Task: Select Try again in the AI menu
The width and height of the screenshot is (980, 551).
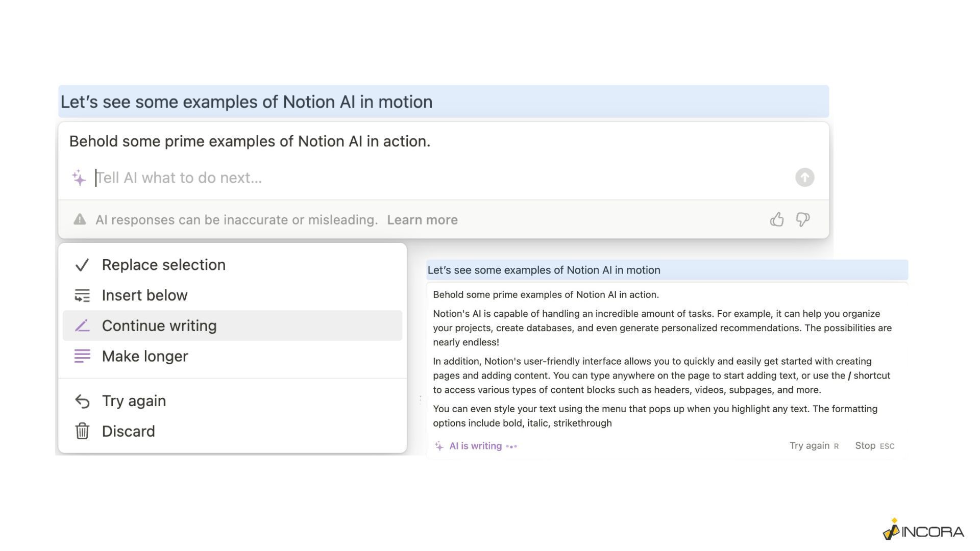Action: [x=232, y=401]
